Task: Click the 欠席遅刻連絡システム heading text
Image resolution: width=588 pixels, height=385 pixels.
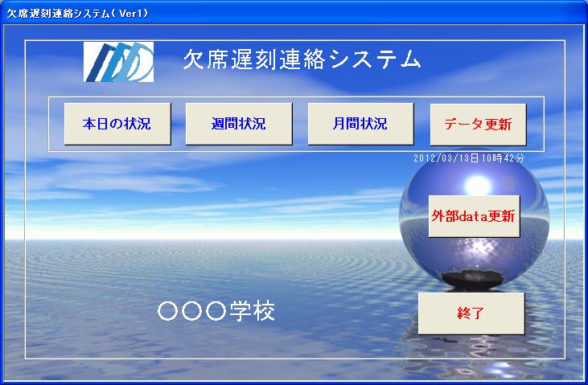Action: pos(302,59)
